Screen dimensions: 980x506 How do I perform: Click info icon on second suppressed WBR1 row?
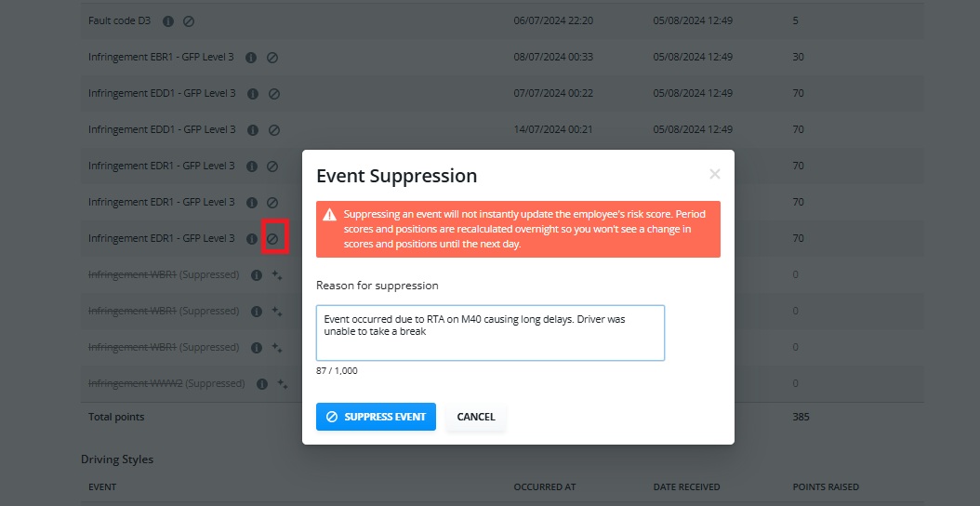point(257,311)
